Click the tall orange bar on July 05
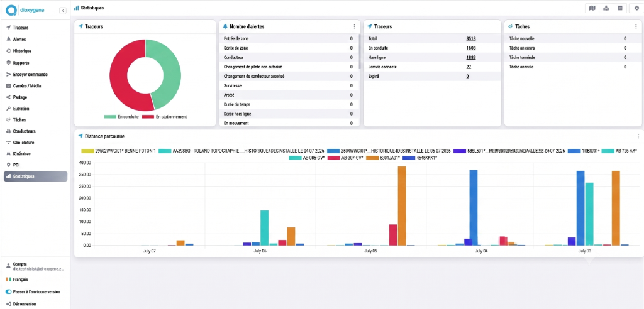Image resolution: width=644 pixels, height=309 pixels. [x=402, y=206]
